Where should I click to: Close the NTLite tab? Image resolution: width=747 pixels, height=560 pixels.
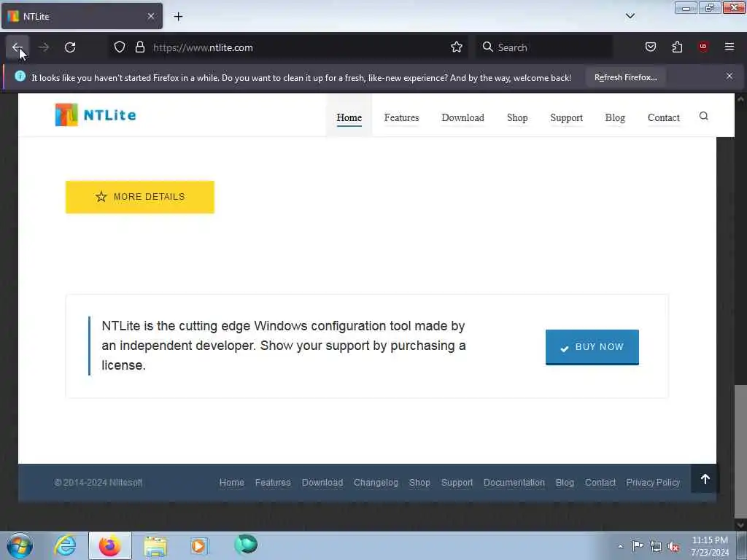pos(151,16)
